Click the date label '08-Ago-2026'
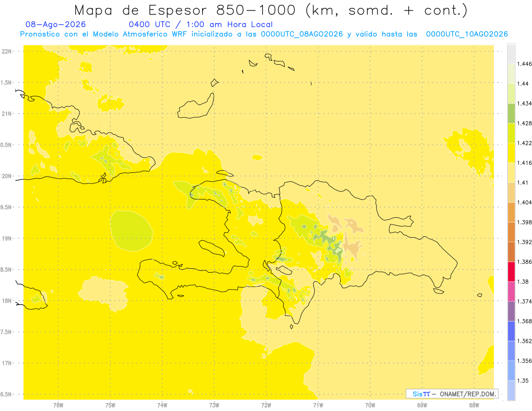The image size is (532, 411). tap(56, 24)
